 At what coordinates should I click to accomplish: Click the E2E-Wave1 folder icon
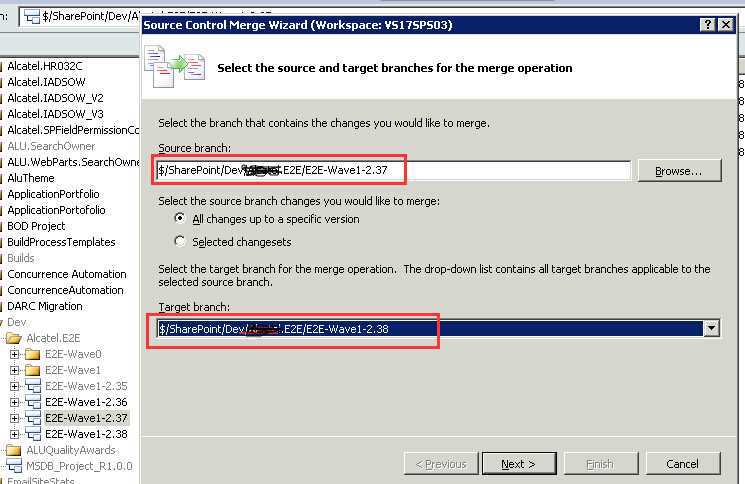pos(32,370)
